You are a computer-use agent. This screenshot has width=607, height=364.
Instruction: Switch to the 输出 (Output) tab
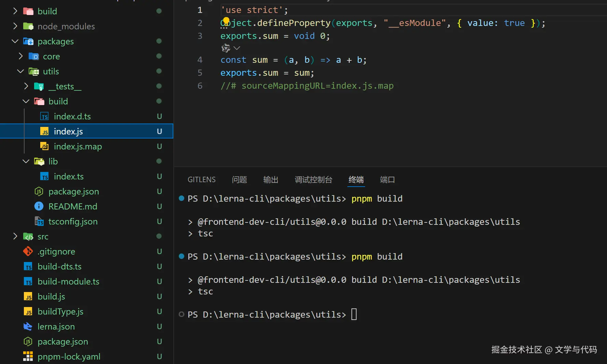(271, 180)
